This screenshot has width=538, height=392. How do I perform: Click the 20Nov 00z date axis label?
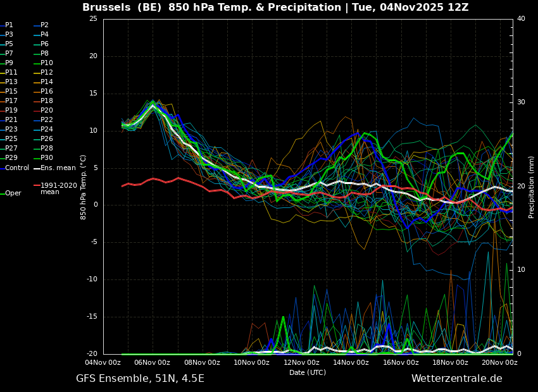(499, 362)
